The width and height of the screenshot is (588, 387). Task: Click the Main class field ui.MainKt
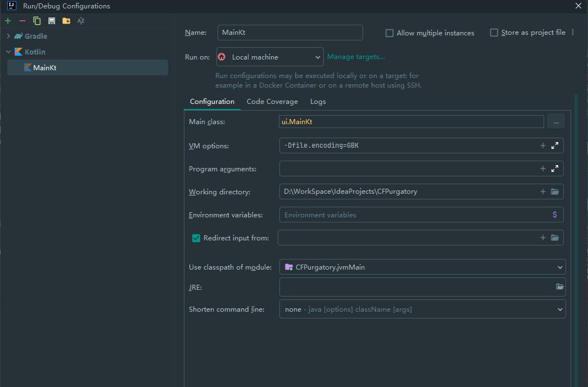(411, 122)
